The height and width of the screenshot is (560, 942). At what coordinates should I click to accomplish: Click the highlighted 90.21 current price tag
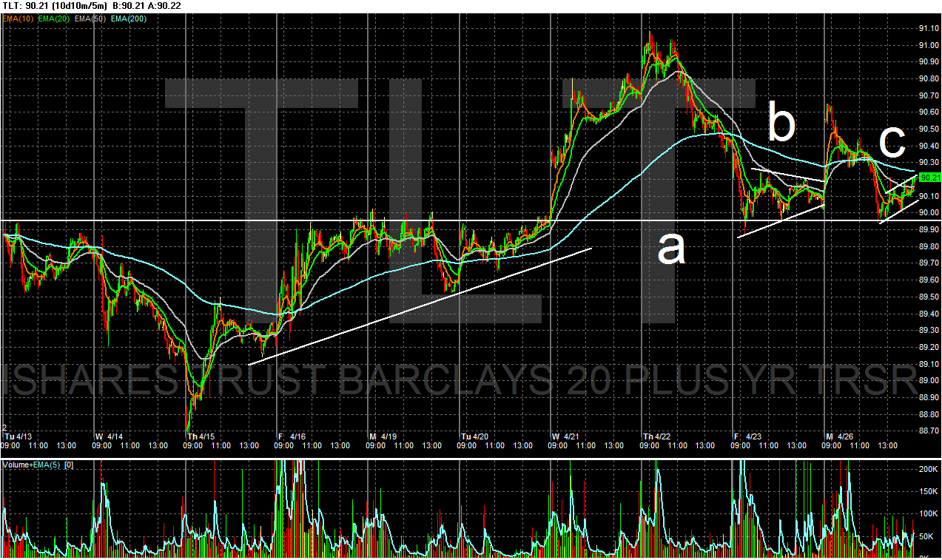click(929, 178)
